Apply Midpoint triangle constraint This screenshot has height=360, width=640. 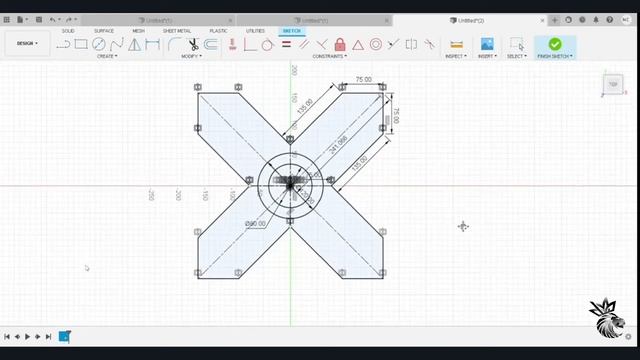click(358, 44)
